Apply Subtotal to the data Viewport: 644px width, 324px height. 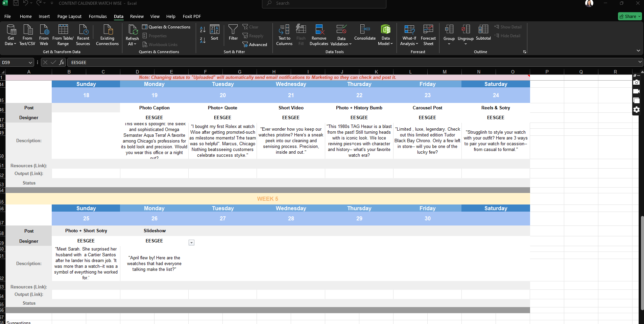(x=483, y=33)
